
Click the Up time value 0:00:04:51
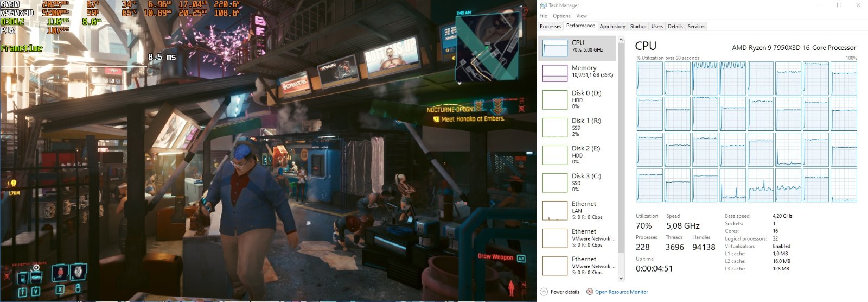pos(654,268)
